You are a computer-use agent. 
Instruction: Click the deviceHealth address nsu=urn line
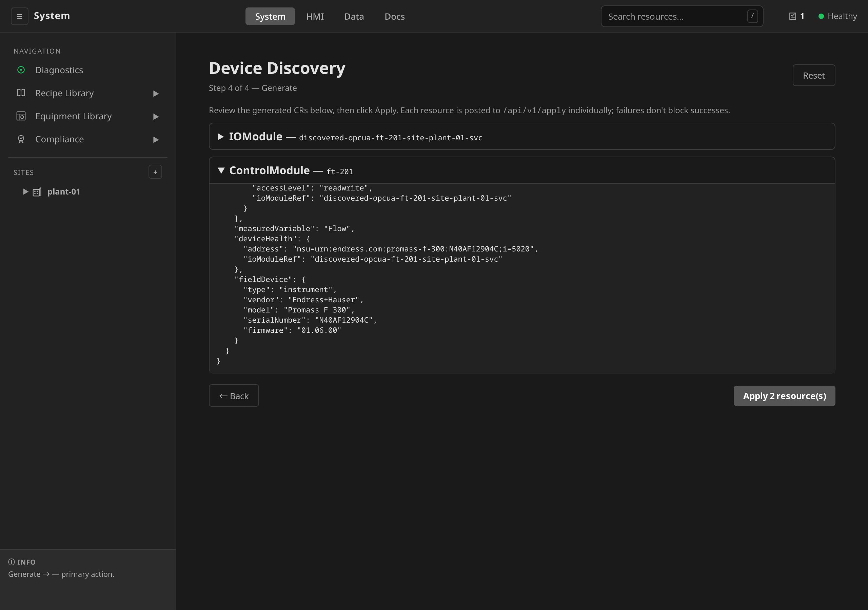391,249
